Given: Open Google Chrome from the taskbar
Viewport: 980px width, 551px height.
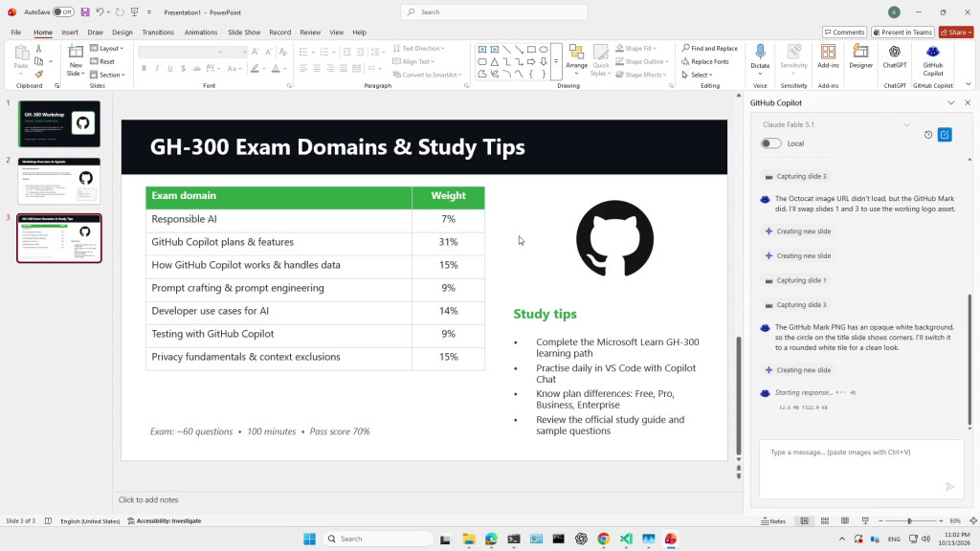Looking at the screenshot, I should [x=603, y=539].
